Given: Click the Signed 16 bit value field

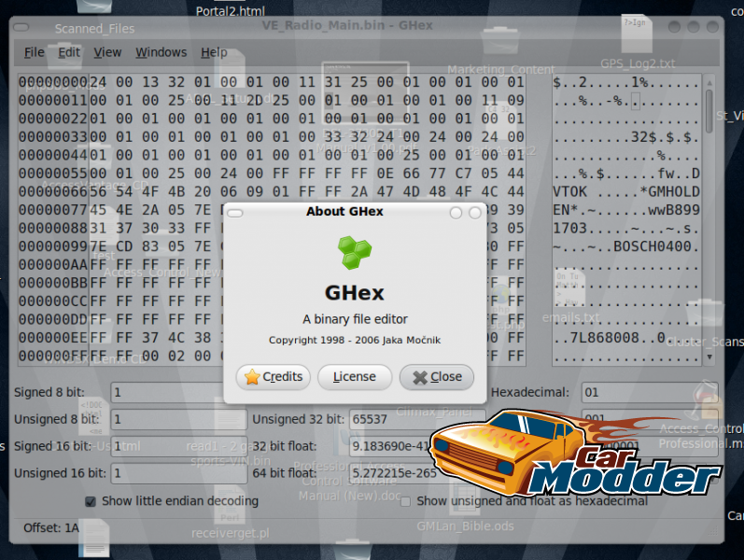Looking at the screenshot, I should click(179, 446).
